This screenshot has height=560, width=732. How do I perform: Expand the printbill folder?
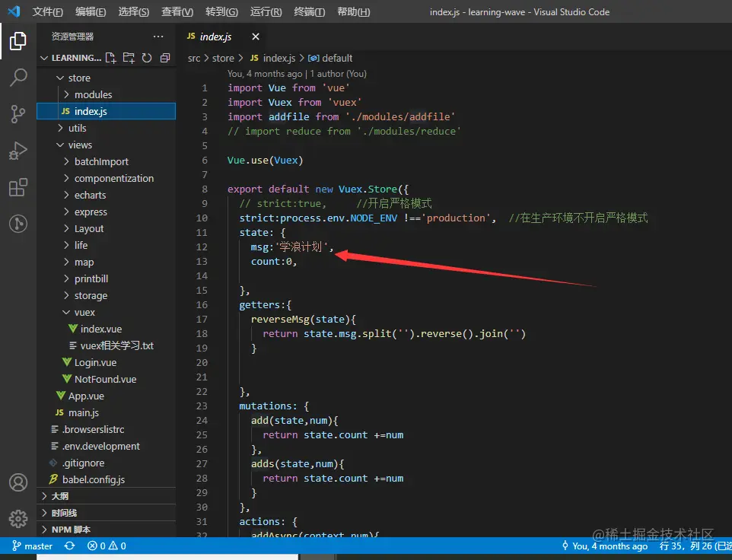pyautogui.click(x=106, y=279)
